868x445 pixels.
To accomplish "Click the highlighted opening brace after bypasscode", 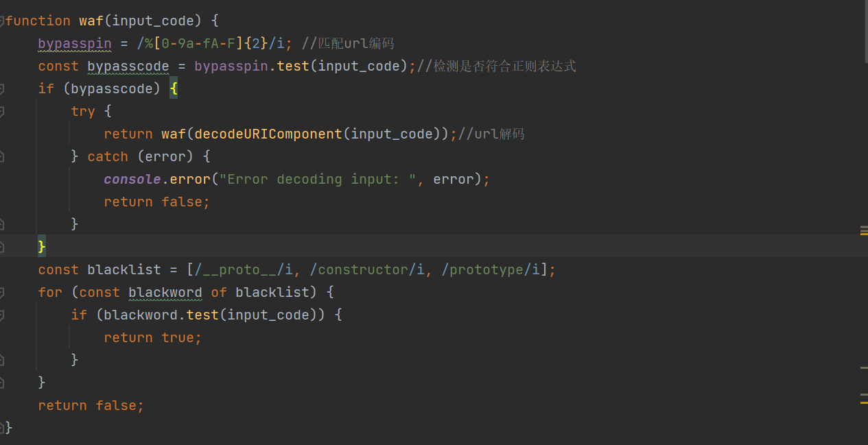I will coord(174,89).
